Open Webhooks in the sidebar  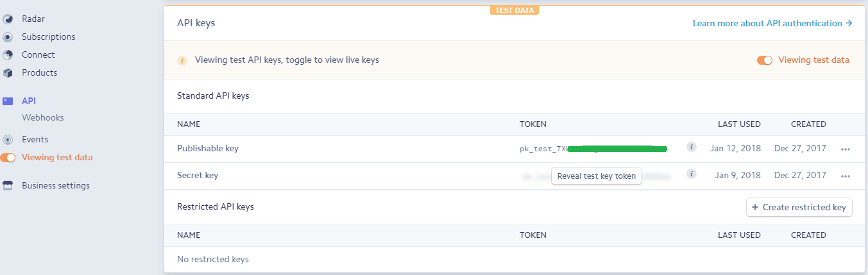42,118
